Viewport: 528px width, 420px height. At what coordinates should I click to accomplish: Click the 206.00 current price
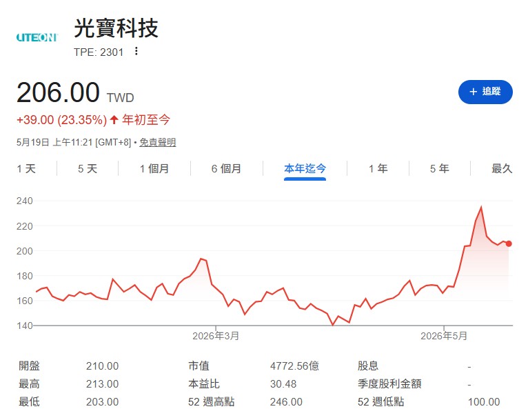(x=58, y=92)
